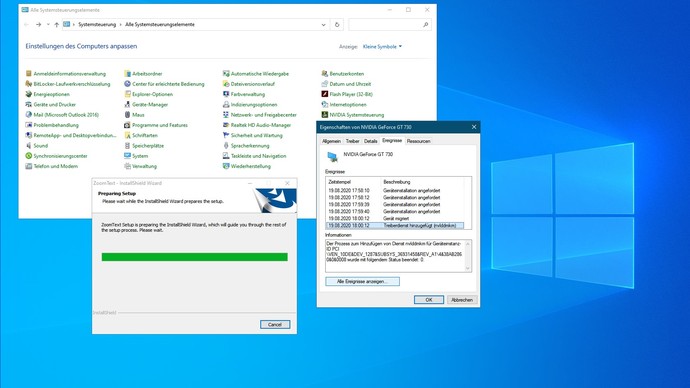Screen dimensions: 690x388
Task: Click the Explorer forward navigation arrow
Action: (x=38, y=25)
